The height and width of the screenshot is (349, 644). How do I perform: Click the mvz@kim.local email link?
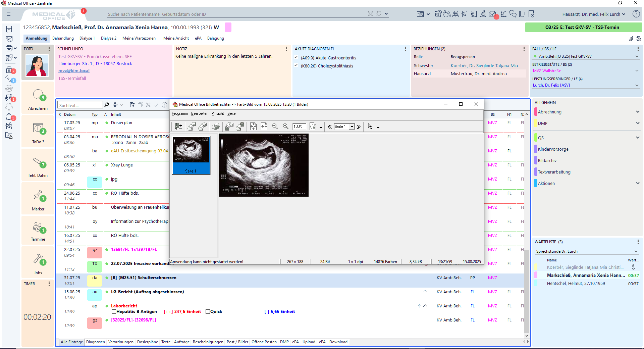tap(74, 70)
